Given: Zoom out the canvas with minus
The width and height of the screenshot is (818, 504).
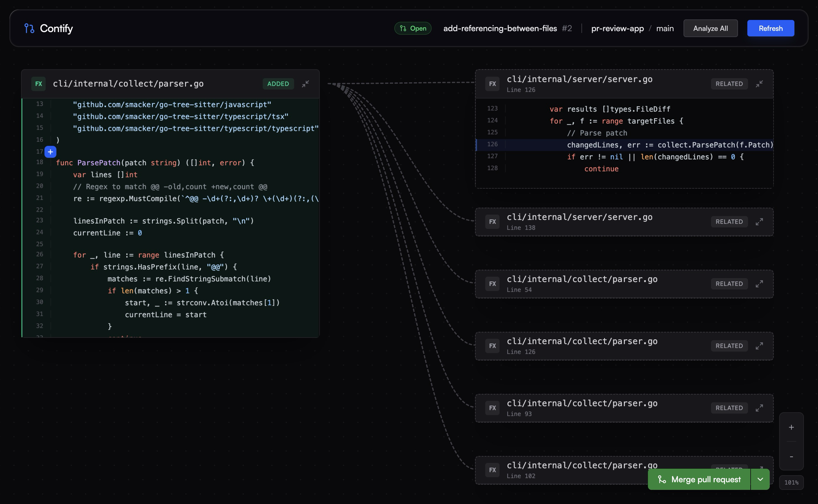Looking at the screenshot, I should (x=791, y=457).
